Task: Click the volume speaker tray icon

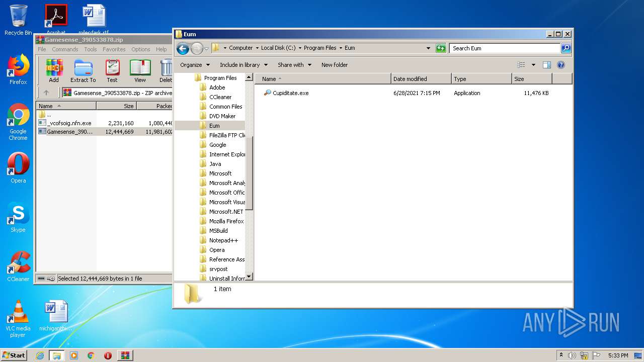Action: click(572, 355)
